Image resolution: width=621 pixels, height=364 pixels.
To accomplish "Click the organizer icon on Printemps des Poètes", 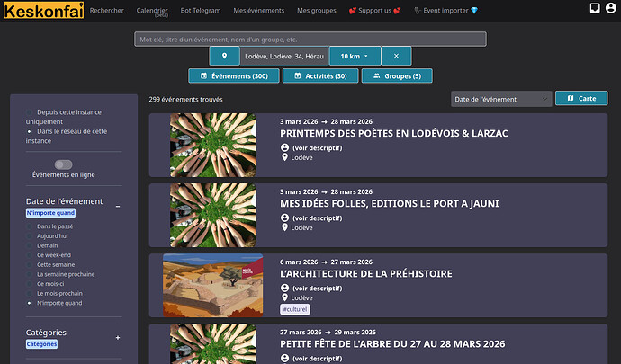I will tap(284, 147).
